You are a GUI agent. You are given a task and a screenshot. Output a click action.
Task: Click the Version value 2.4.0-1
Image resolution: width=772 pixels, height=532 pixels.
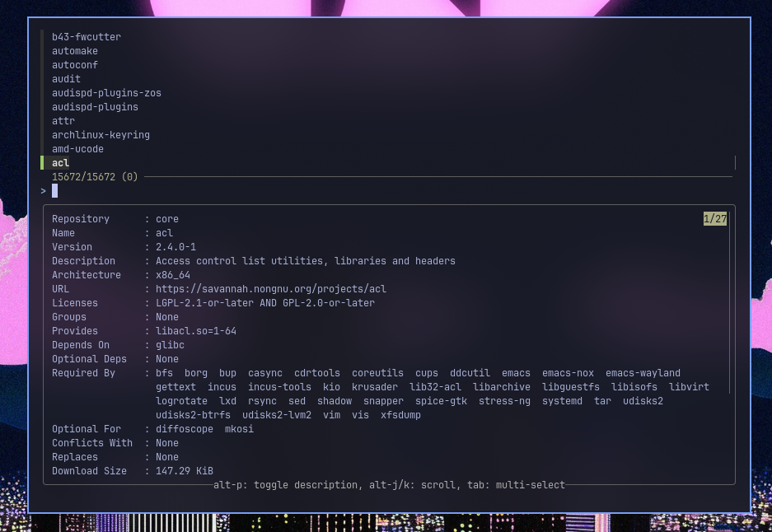[175, 247]
